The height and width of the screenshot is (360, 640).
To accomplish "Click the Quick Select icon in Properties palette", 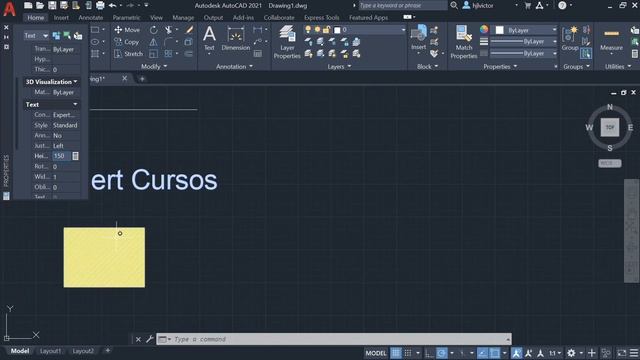I will coord(78,36).
